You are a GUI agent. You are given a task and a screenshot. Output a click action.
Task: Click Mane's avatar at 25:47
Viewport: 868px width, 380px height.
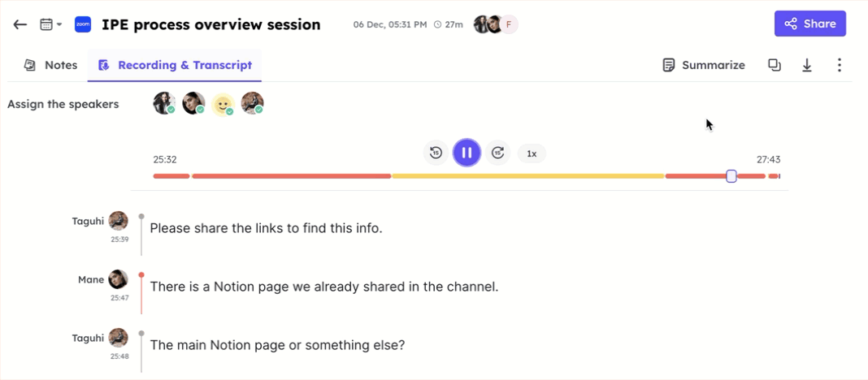119,279
